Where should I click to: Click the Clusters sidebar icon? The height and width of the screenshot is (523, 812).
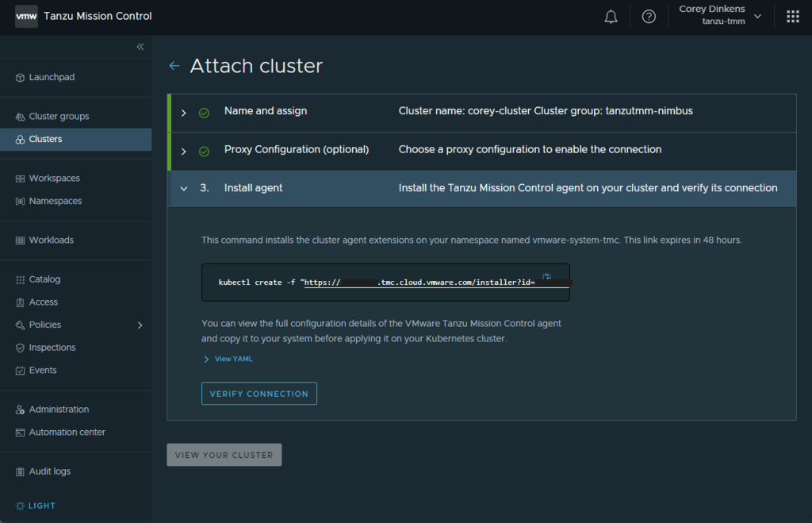tap(20, 140)
